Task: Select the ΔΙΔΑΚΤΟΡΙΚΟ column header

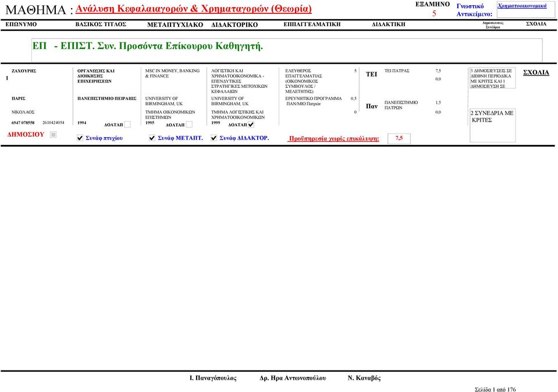Action: pos(234,25)
